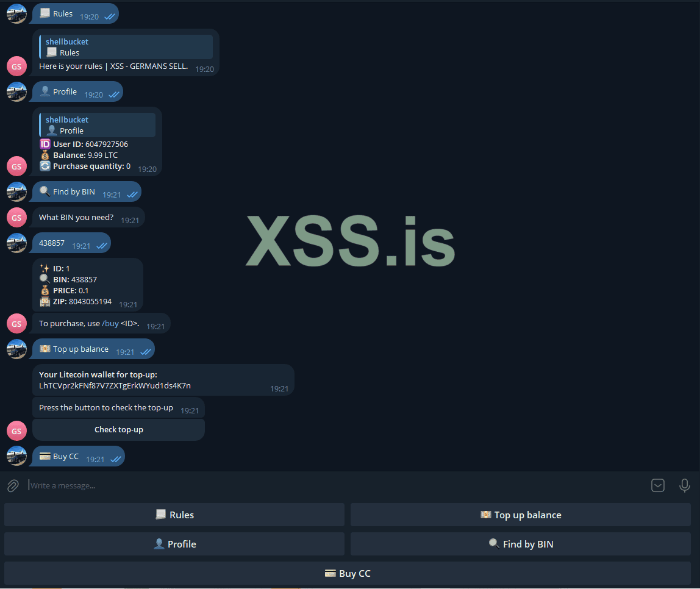Click user avatar beside sent Profile message
700x589 pixels.
(16, 91)
